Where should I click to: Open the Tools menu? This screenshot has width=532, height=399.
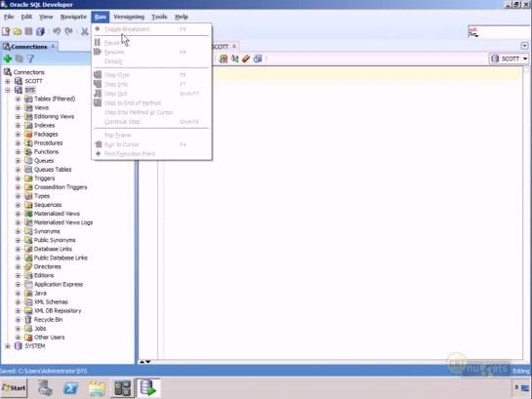tap(159, 17)
